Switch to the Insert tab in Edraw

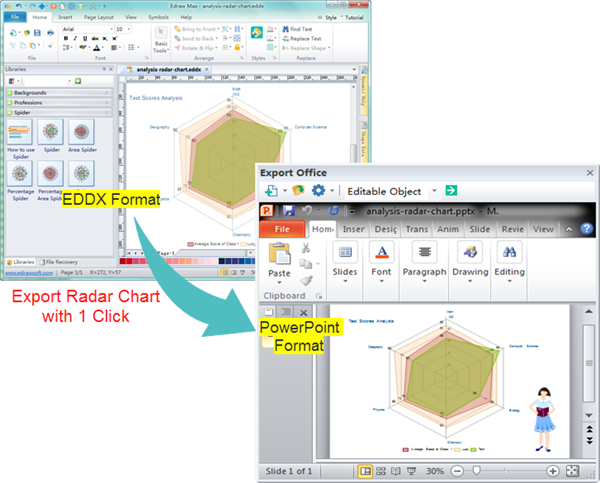point(65,17)
